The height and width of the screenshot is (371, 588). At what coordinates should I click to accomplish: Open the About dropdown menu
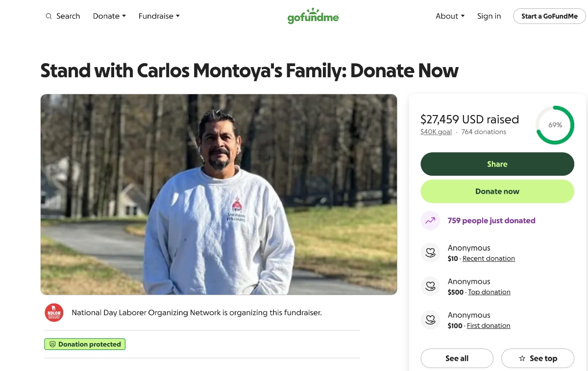click(x=450, y=16)
